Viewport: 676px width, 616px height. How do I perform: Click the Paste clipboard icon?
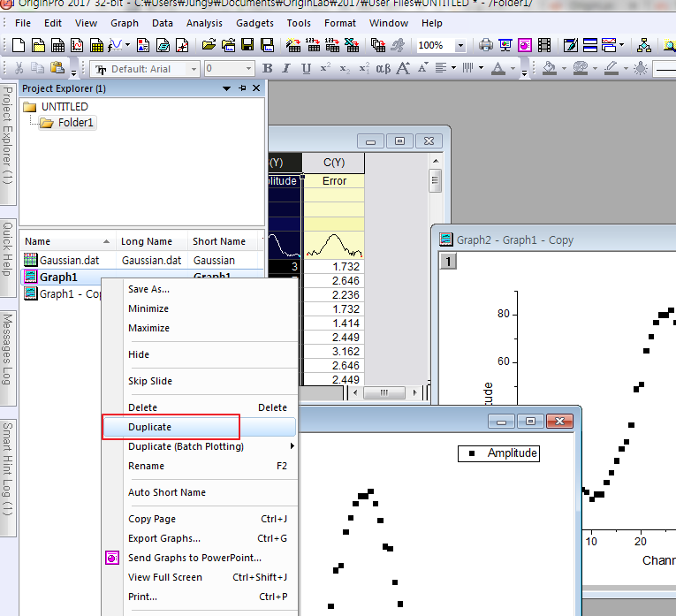click(57, 68)
